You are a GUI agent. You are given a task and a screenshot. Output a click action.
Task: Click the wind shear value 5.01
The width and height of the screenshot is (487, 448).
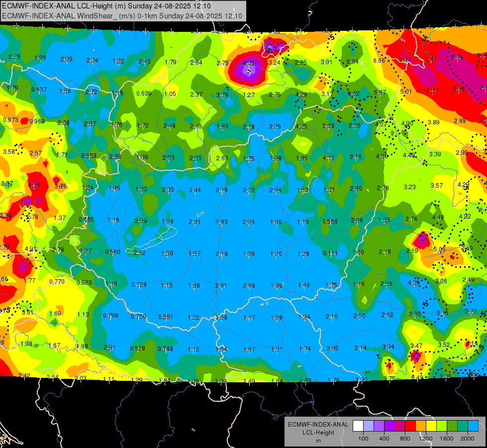tap(405, 92)
